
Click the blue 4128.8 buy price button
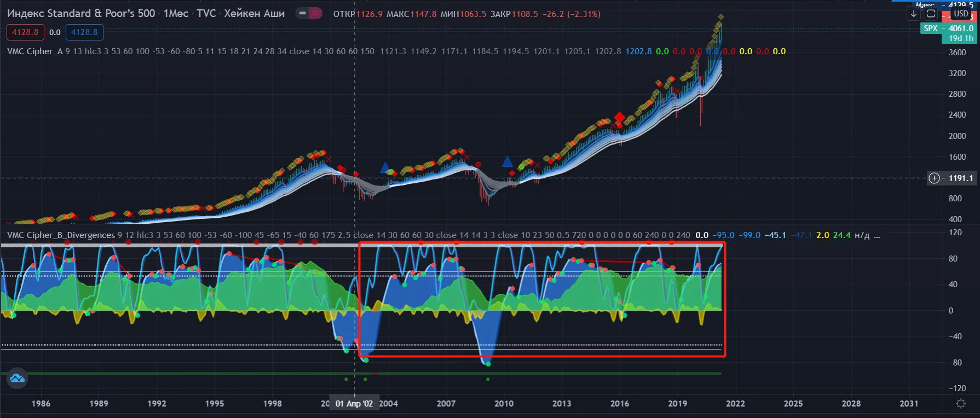pos(84,32)
